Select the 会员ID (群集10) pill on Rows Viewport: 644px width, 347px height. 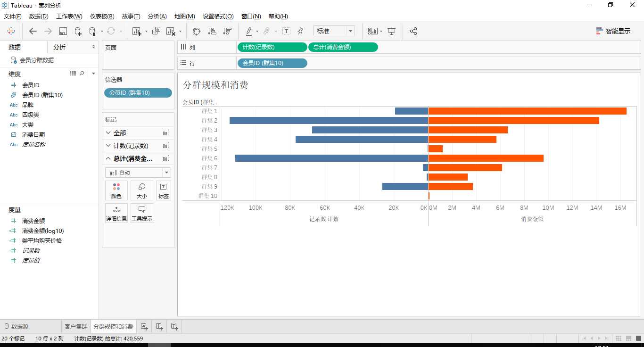(272, 63)
